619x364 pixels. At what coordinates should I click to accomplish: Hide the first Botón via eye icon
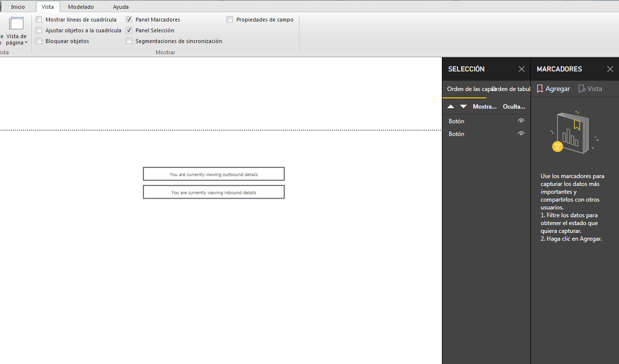pos(521,121)
